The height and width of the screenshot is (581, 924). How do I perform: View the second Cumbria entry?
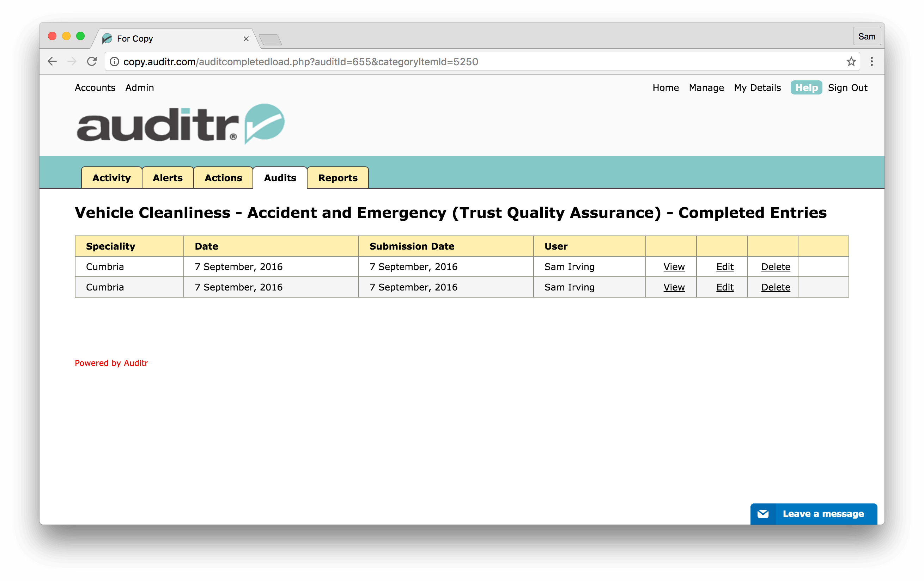pyautogui.click(x=674, y=287)
